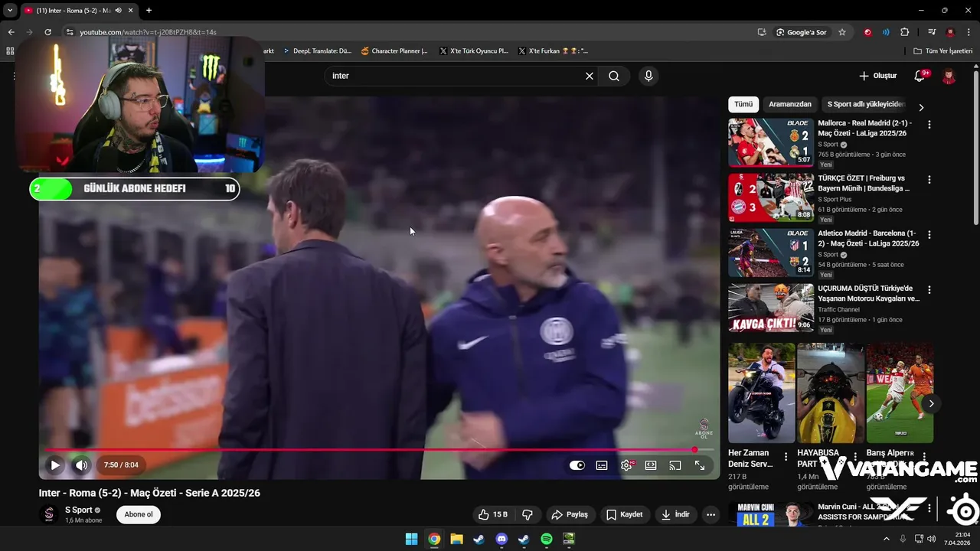Bookmark this page with the star icon
Image resolution: width=980 pixels, height=551 pixels.
pos(842,32)
